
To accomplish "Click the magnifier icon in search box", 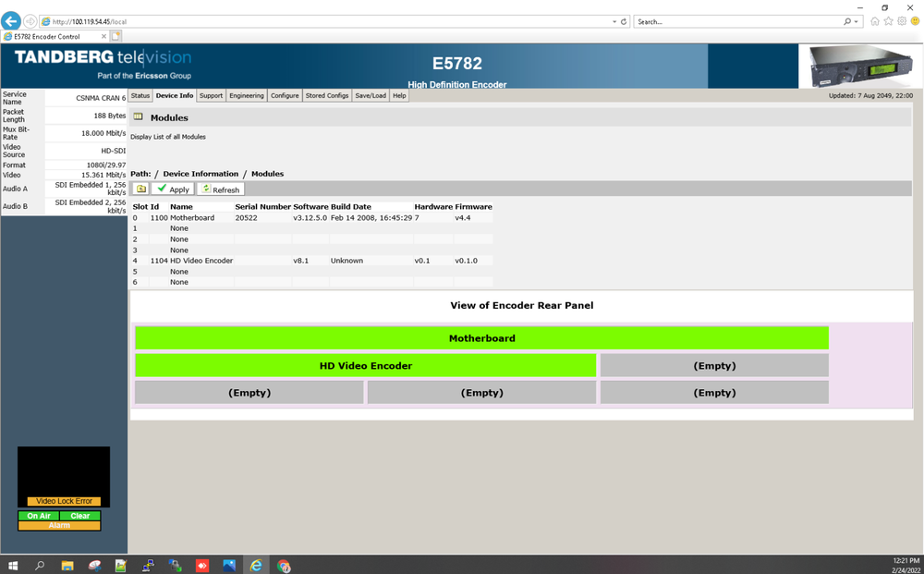I will 846,22.
